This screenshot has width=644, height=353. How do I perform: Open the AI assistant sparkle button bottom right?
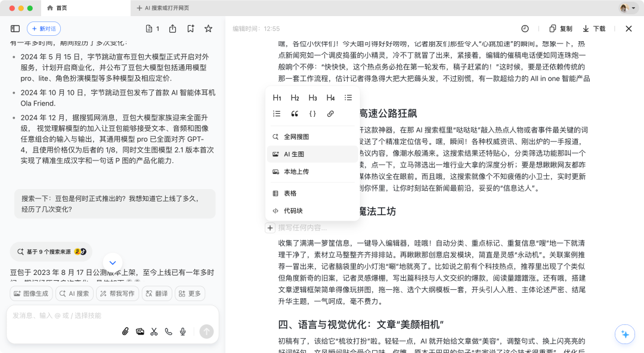point(625,335)
